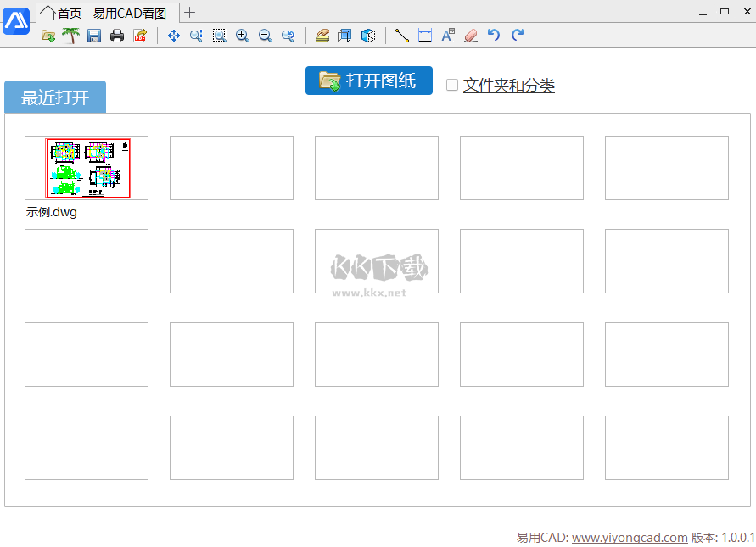Select the text annotation A tool
The width and height of the screenshot is (756, 547).
(448, 36)
